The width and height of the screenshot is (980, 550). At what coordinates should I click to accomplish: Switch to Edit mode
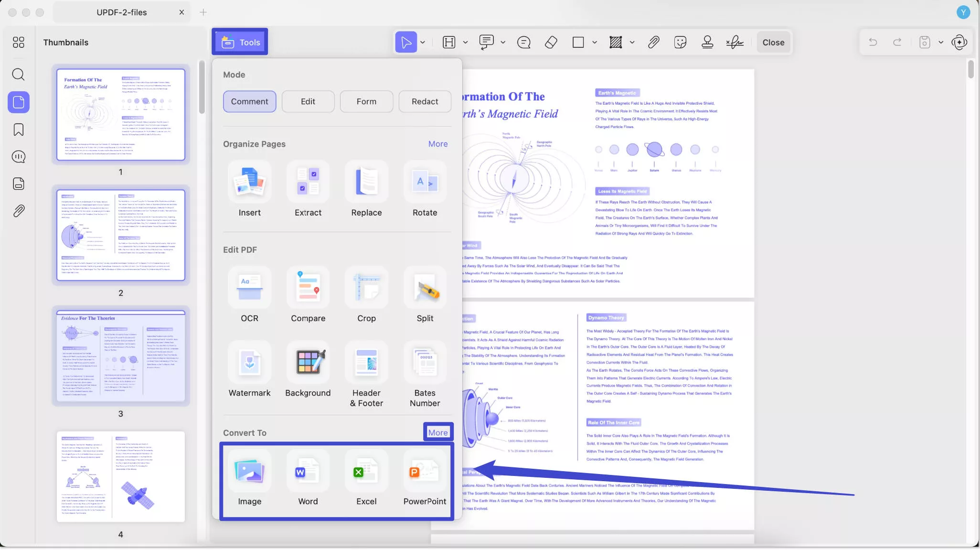(308, 101)
